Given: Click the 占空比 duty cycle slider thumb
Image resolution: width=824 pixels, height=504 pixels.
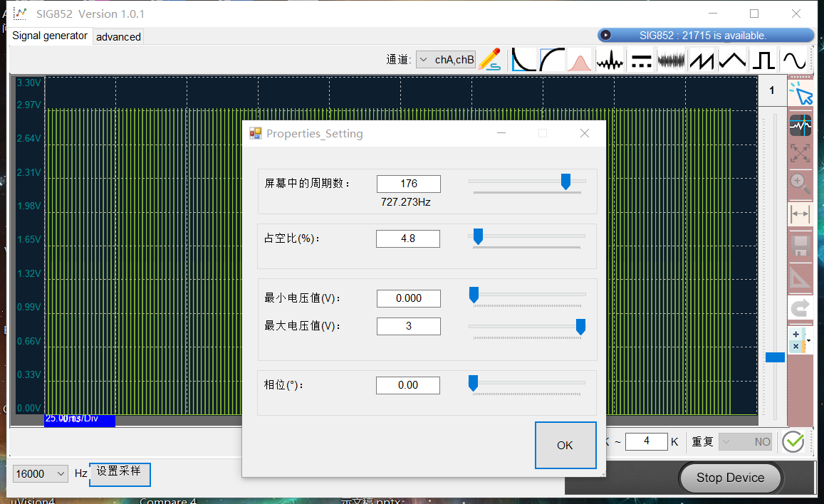Looking at the screenshot, I should [478, 237].
